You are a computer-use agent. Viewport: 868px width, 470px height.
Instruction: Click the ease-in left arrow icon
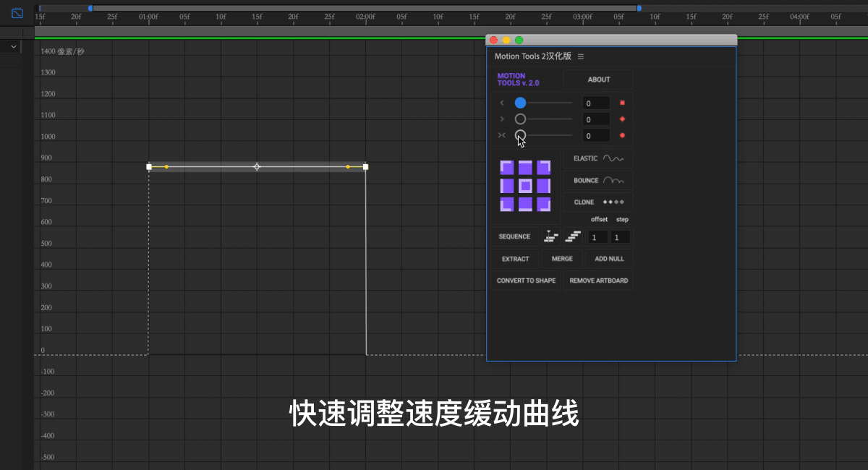click(x=502, y=103)
